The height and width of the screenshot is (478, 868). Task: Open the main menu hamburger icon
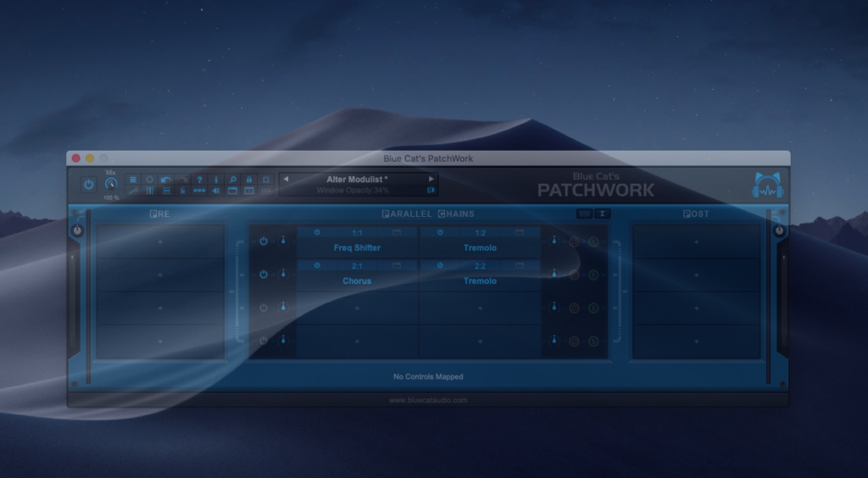click(x=133, y=180)
